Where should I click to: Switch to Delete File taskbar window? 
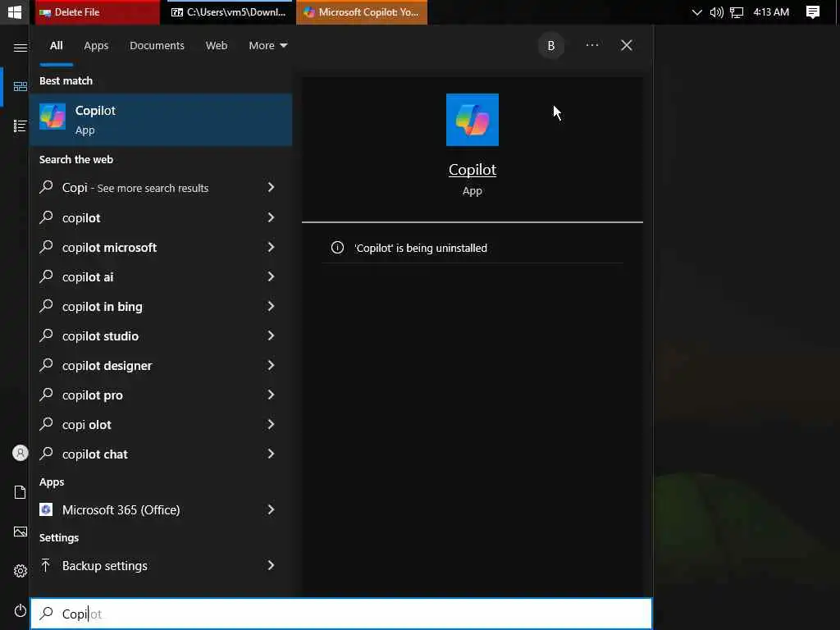98,11
